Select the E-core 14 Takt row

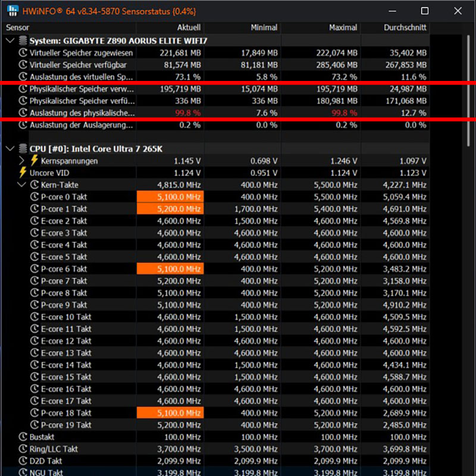[215, 365]
